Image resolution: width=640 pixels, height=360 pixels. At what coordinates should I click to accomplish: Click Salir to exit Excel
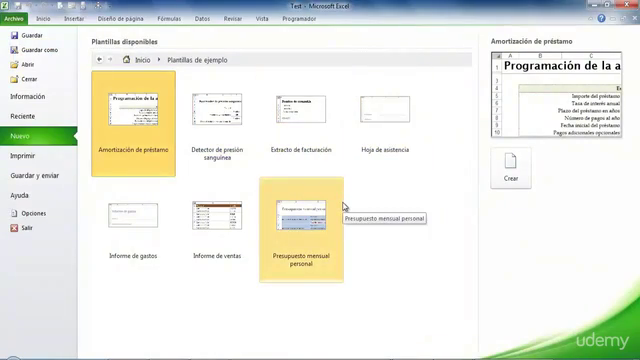click(22, 228)
